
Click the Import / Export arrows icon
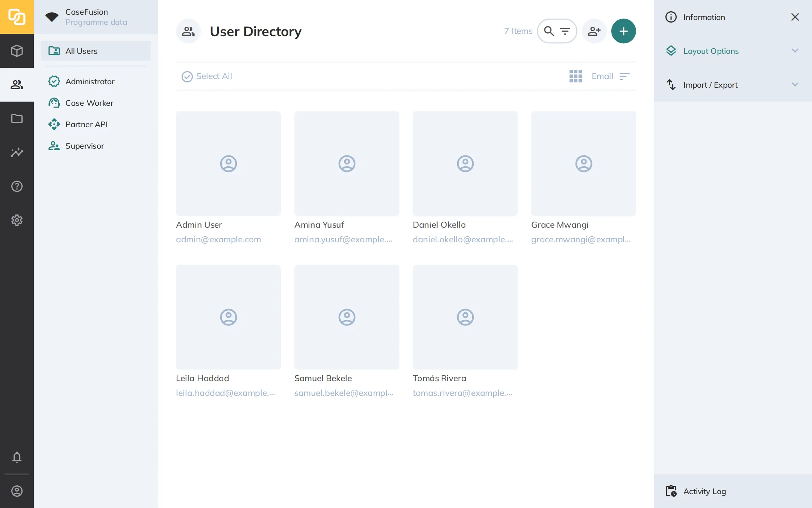(x=671, y=85)
